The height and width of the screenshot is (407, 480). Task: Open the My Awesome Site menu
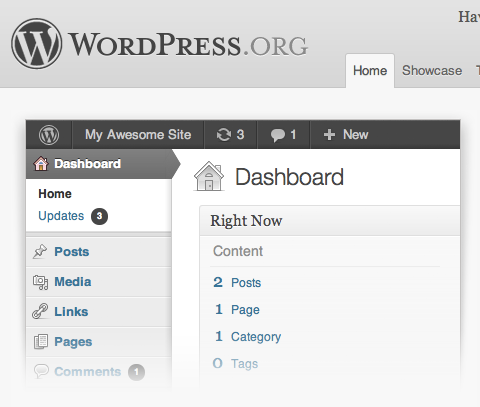click(x=138, y=135)
